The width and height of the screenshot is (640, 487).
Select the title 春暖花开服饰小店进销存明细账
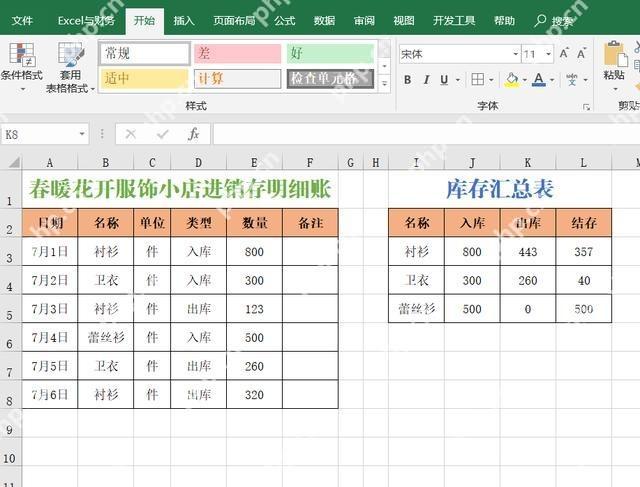tap(180, 189)
